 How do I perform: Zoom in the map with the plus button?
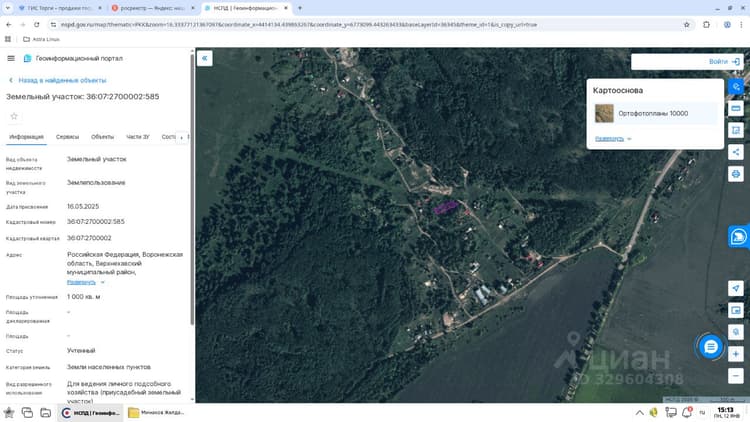[736, 354]
